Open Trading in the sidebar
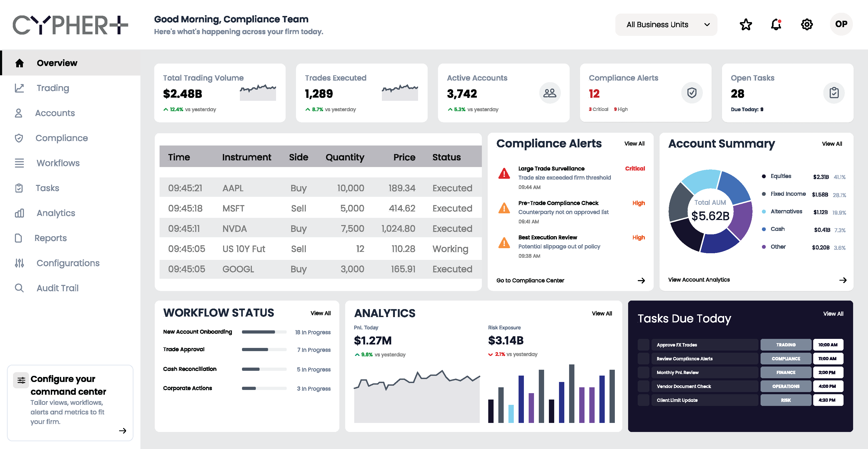868x449 pixels. (70, 88)
